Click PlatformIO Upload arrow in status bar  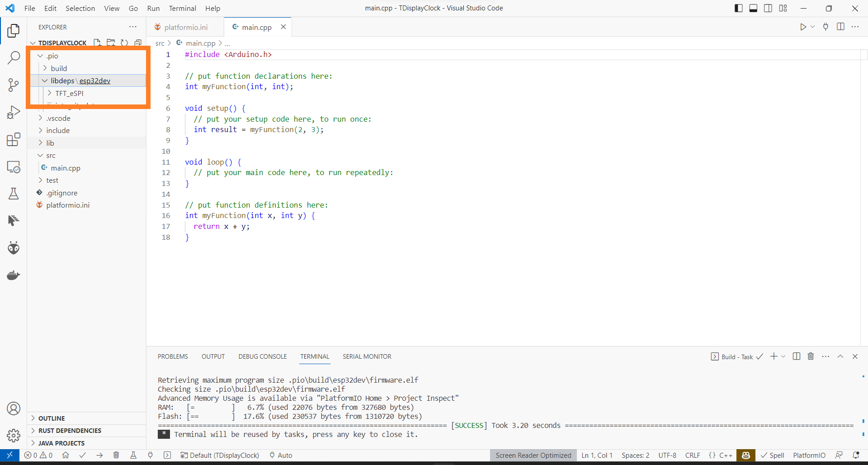99,455
